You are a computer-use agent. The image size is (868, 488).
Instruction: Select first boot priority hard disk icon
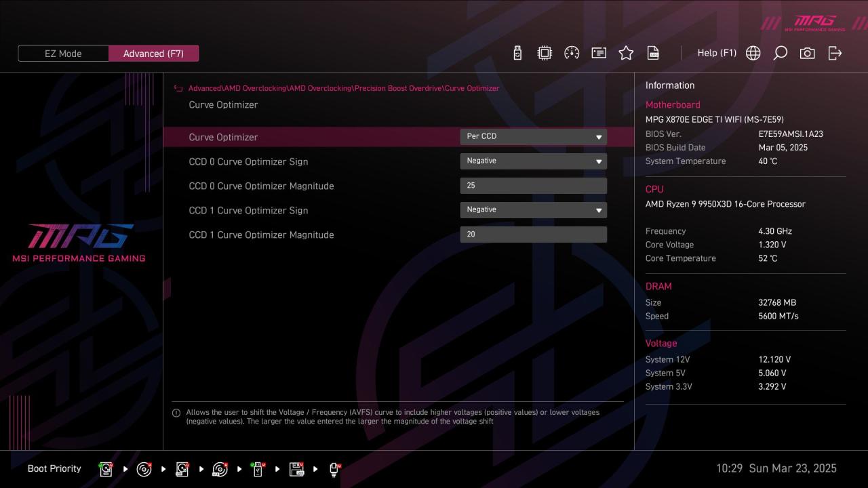(x=106, y=469)
